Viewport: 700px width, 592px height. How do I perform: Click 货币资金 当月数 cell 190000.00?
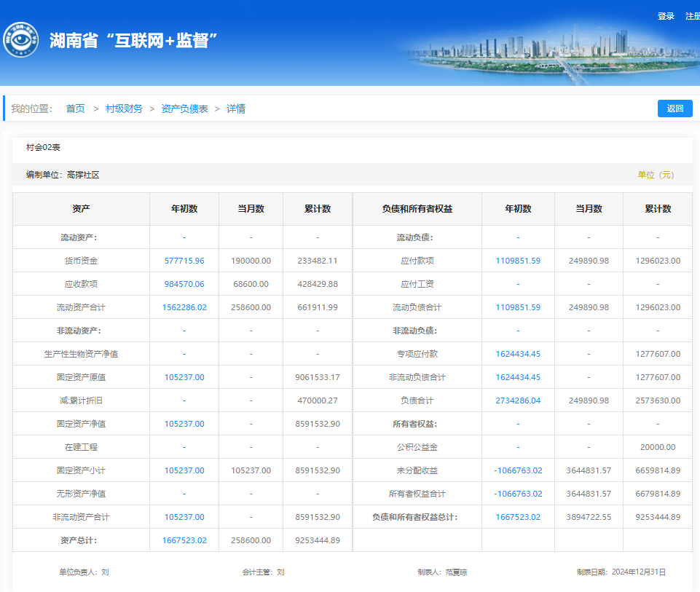[x=251, y=261]
